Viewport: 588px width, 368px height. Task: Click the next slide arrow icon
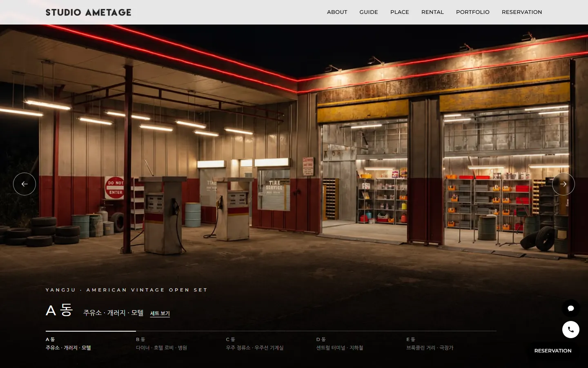(563, 184)
